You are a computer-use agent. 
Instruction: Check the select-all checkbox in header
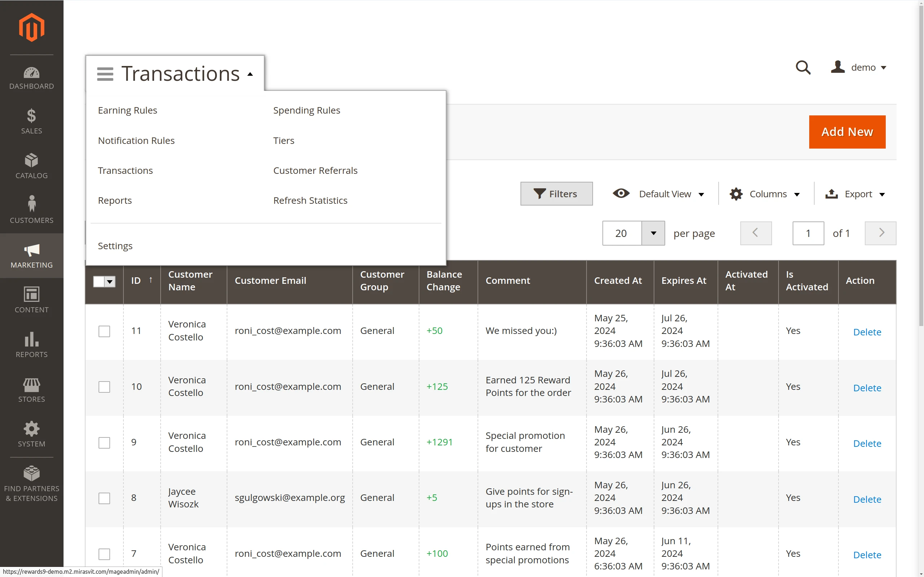(99, 281)
